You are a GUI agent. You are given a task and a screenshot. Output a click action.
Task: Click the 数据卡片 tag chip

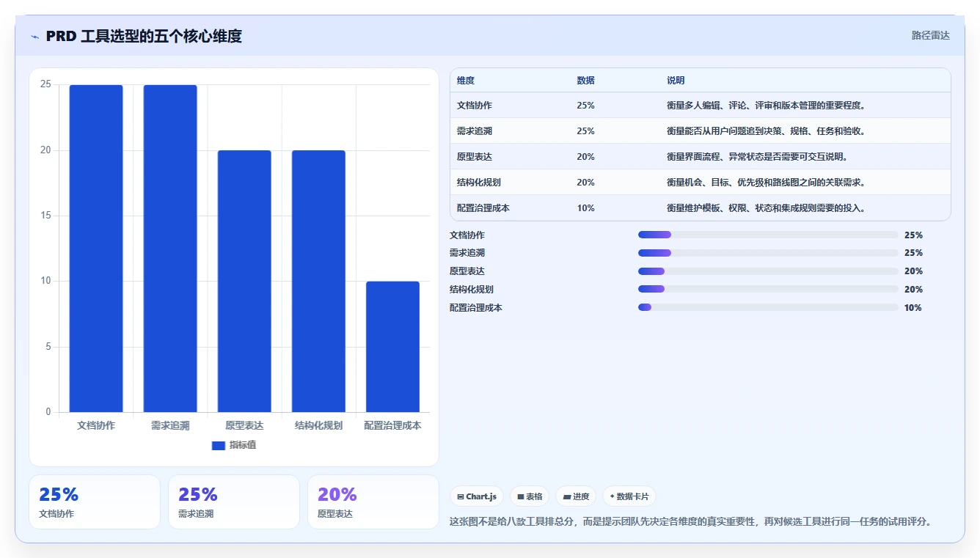[629, 496]
